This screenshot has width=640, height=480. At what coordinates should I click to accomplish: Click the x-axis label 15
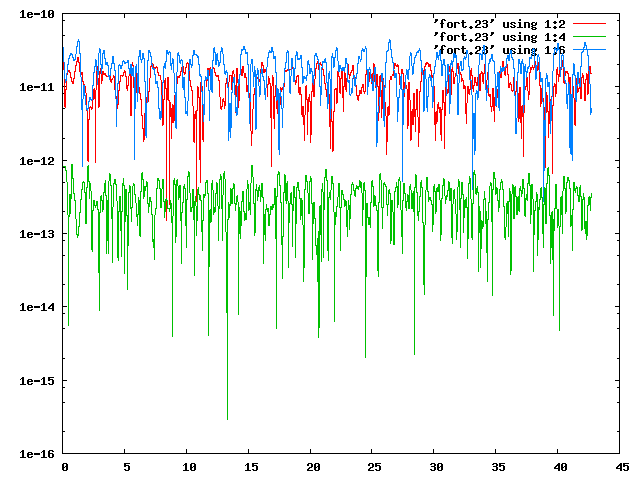point(251,467)
